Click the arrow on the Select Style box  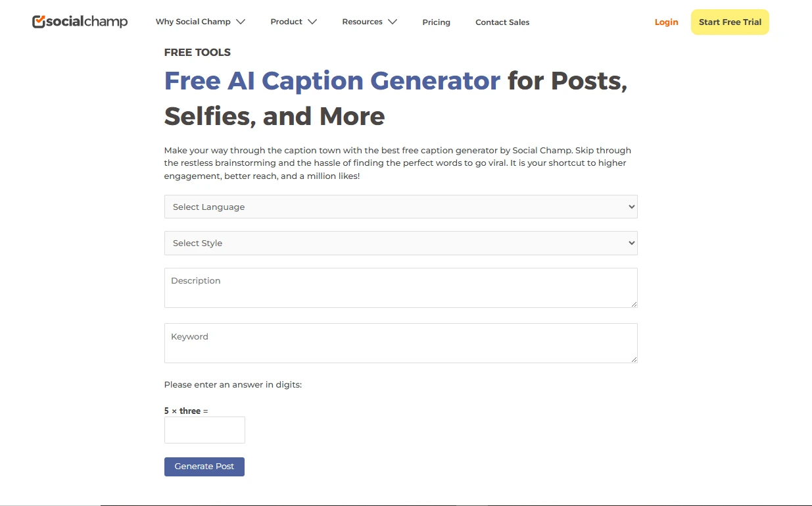(631, 243)
